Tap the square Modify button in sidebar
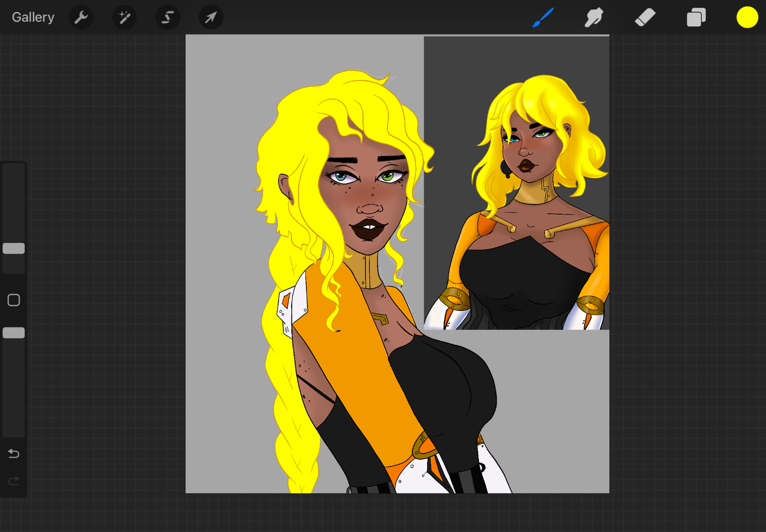This screenshot has height=532, width=766. click(x=14, y=300)
